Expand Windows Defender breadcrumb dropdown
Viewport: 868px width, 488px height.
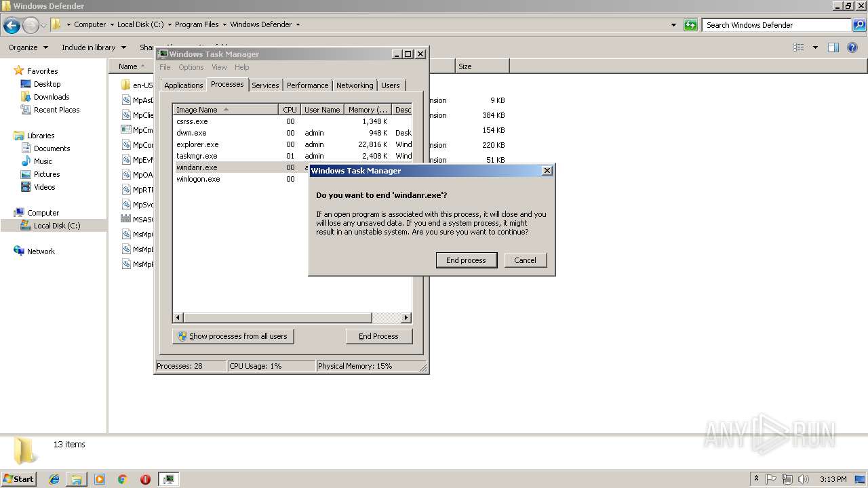pyautogui.click(x=297, y=24)
